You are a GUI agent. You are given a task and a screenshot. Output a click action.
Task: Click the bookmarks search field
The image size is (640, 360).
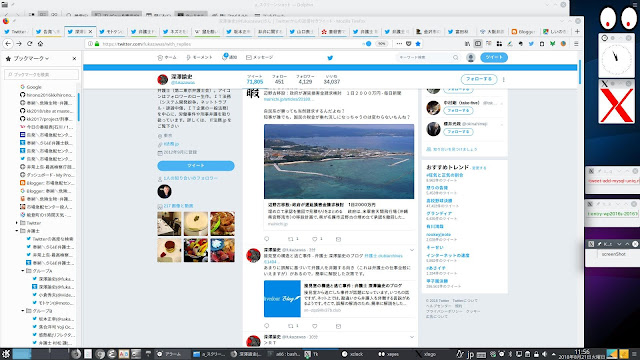tap(41, 74)
